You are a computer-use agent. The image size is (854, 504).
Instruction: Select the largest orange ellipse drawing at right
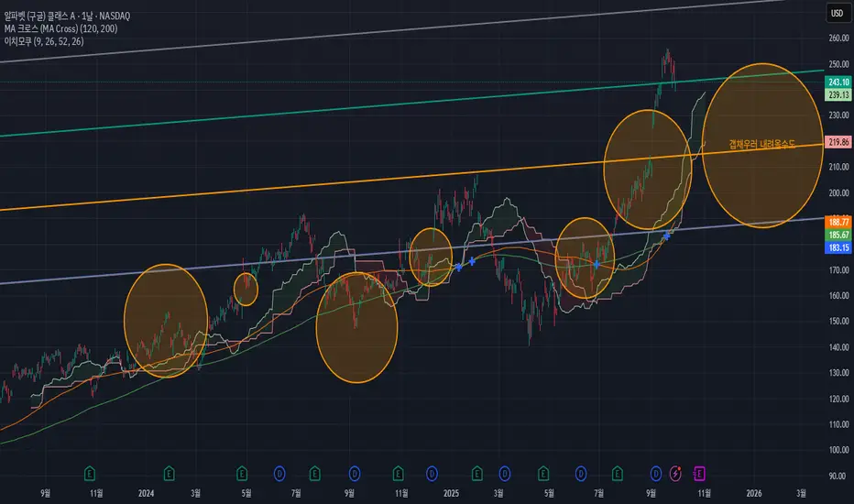(x=762, y=146)
